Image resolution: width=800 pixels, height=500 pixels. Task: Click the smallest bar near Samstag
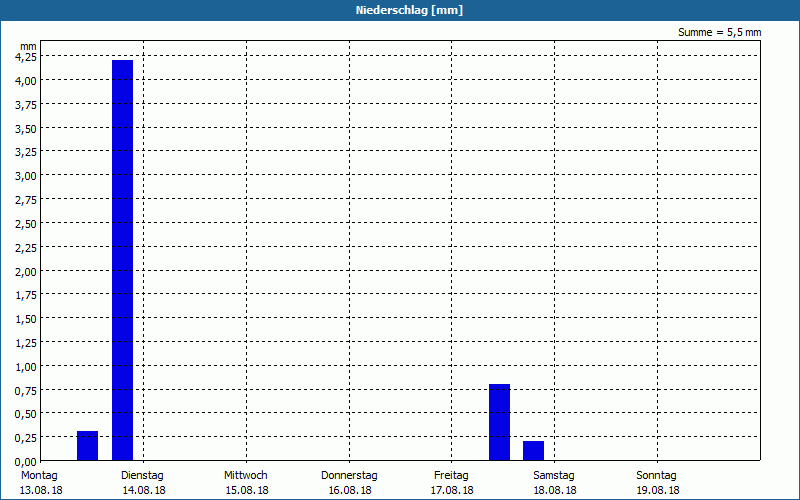pos(533,451)
